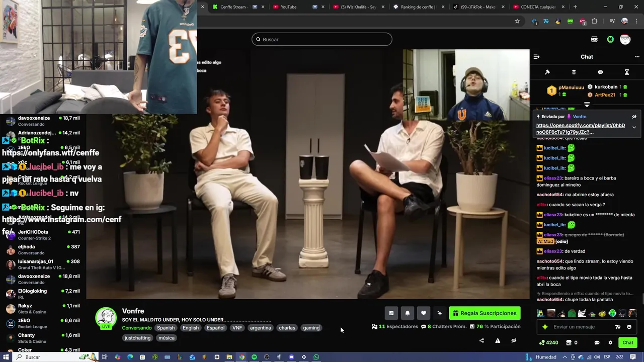
Task: Open the user profile avatar in Kick header
Action: (x=625, y=39)
